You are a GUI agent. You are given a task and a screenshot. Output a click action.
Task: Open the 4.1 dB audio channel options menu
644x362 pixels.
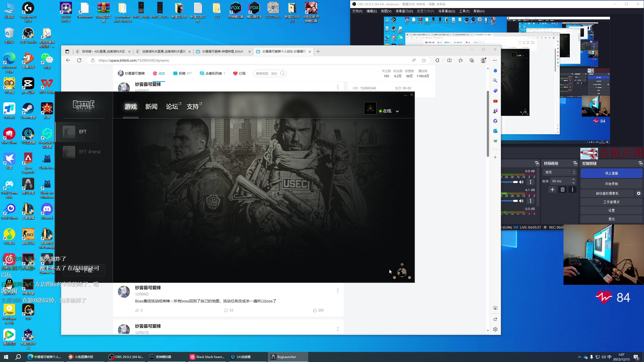(x=530, y=201)
